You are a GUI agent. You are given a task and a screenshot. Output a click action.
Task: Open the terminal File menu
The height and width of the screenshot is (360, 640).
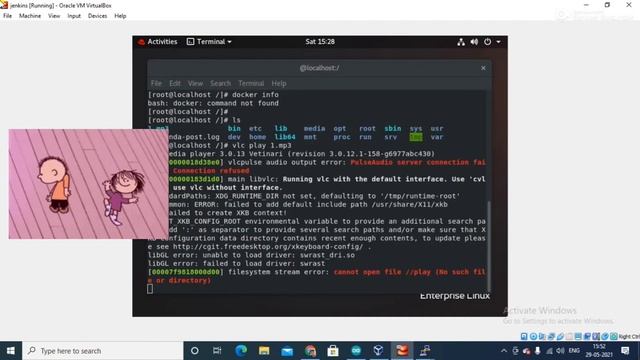(156, 83)
